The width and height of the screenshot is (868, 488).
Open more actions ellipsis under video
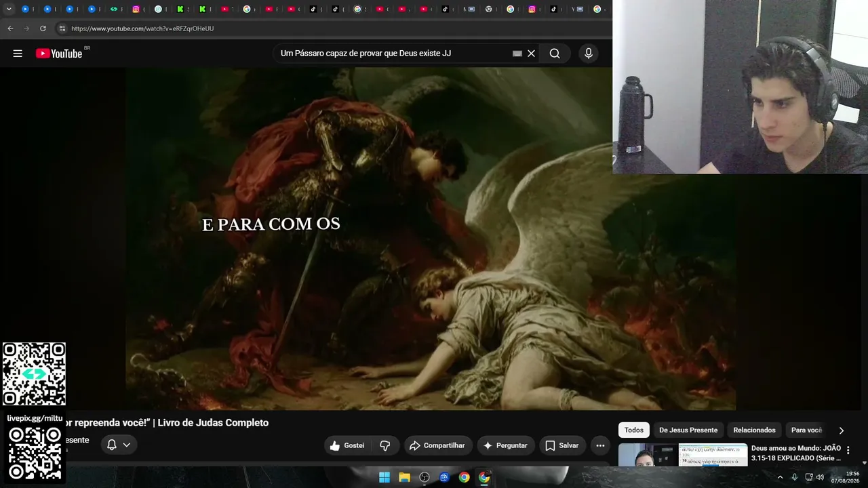pos(600,445)
